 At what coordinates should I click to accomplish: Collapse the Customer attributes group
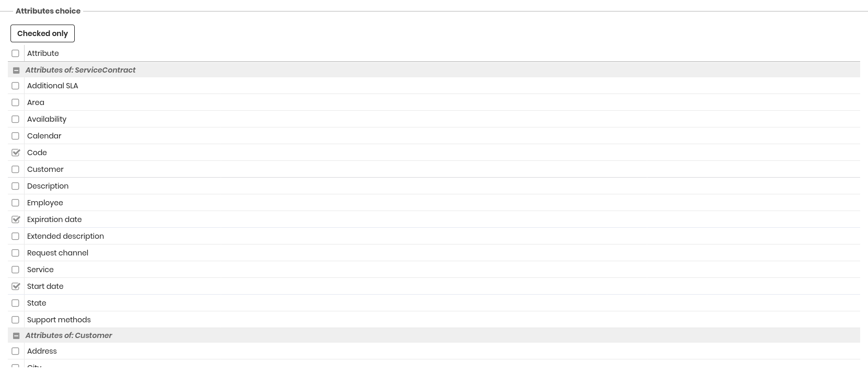[x=16, y=335]
